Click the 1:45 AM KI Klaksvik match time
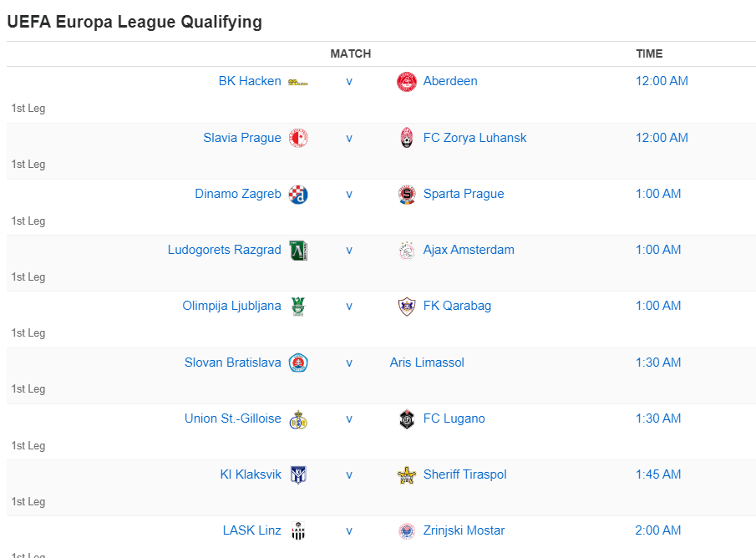Image resolution: width=756 pixels, height=558 pixels. [x=659, y=474]
